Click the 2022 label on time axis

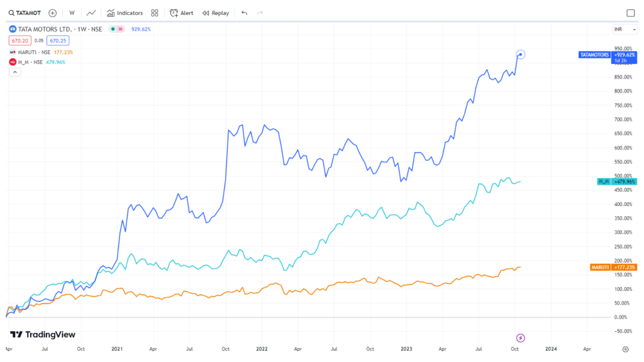pos(262,349)
